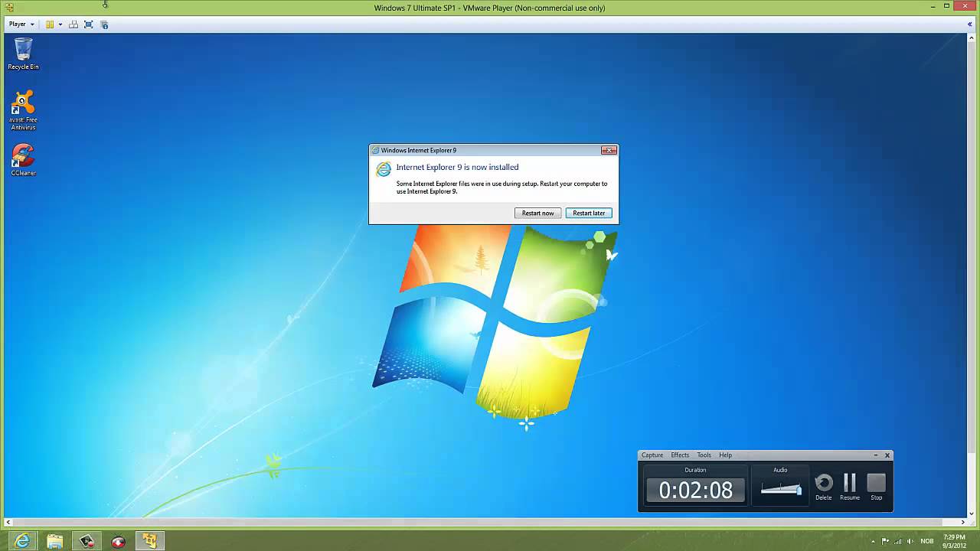980x551 pixels.
Task: Collapse VMware toolbar with the double-arrow icon
Action: (x=970, y=24)
